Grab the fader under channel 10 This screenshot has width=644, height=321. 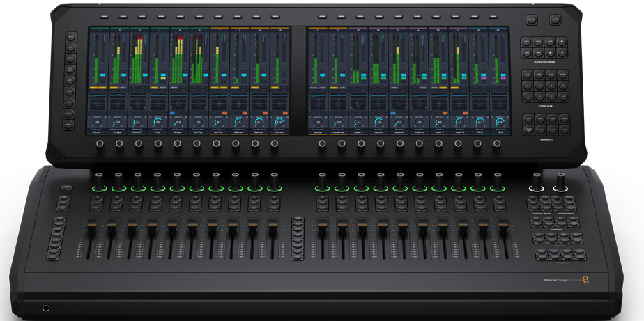[x=273, y=224]
